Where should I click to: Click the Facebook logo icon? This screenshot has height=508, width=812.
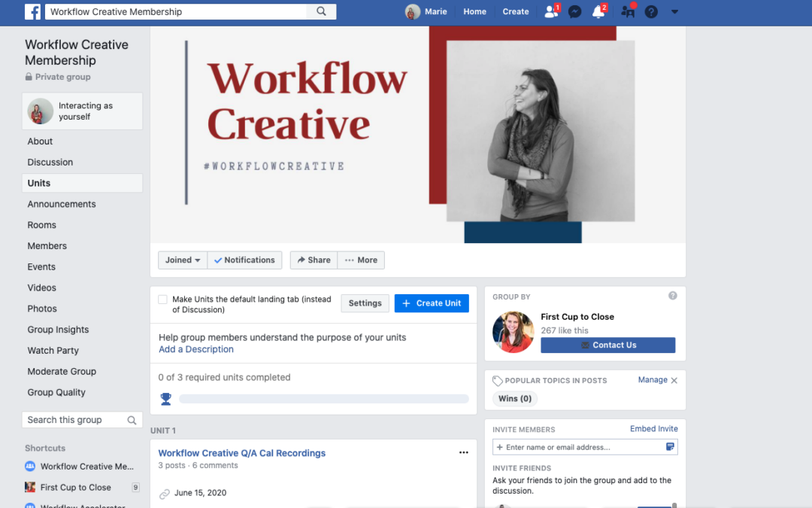click(x=32, y=11)
